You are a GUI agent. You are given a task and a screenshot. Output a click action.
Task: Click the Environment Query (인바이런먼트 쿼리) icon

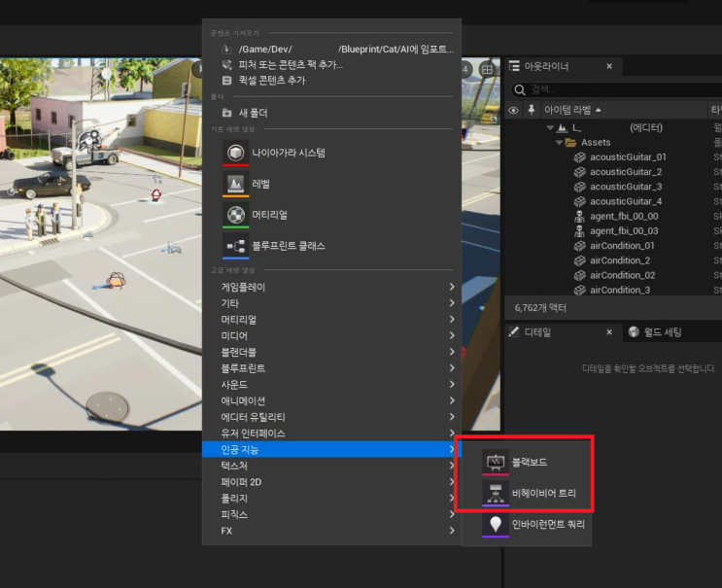[496, 524]
